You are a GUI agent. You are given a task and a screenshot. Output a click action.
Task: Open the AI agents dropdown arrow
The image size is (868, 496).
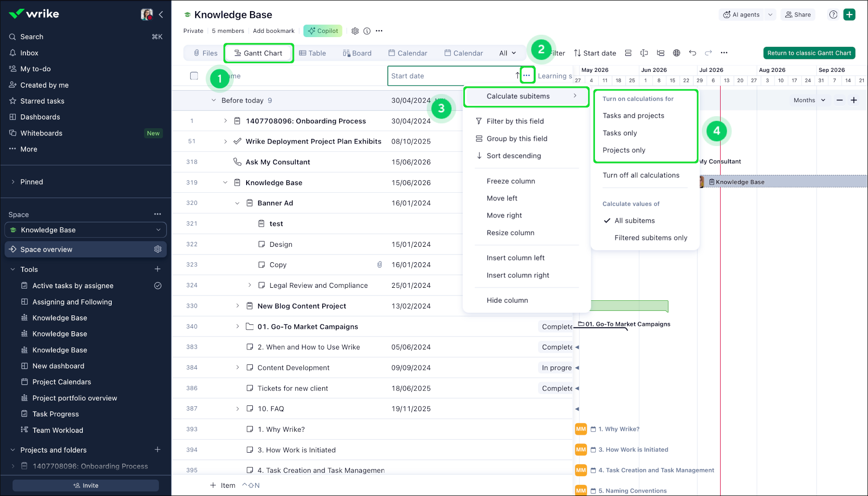tap(770, 14)
